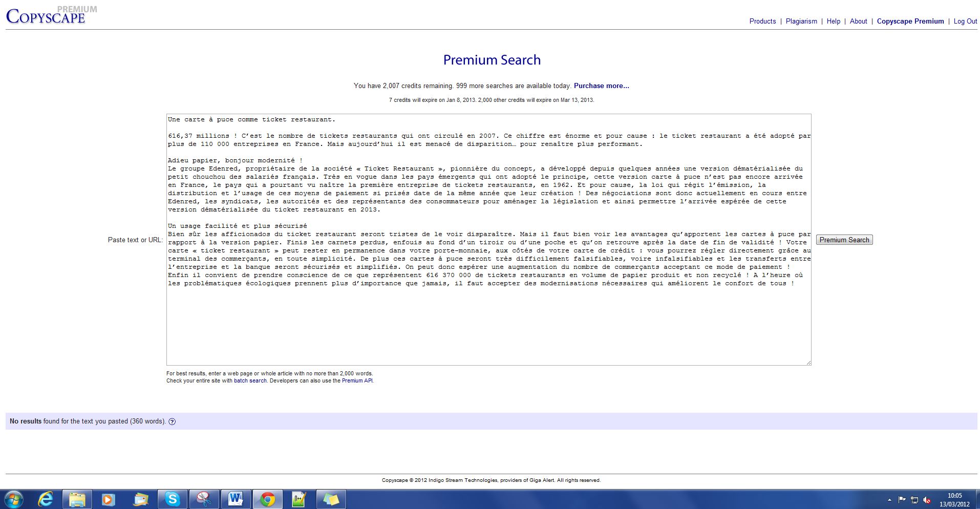
Task: Open Internet Explorer from the taskbar
Action: click(46, 499)
